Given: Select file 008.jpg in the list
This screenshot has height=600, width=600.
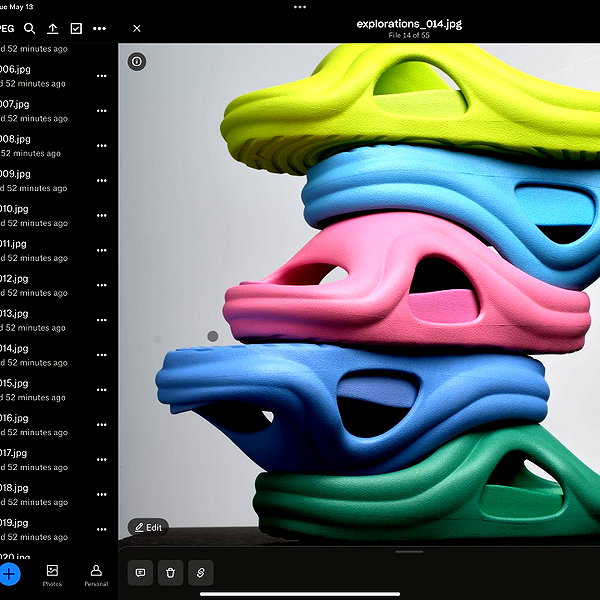Looking at the screenshot, I should 59,145.
